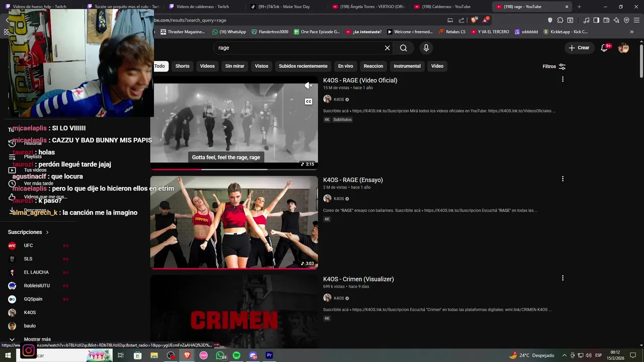Switch to Ángela Torres - VERTIGO tab
644x362 pixels.
tap(369, 7)
